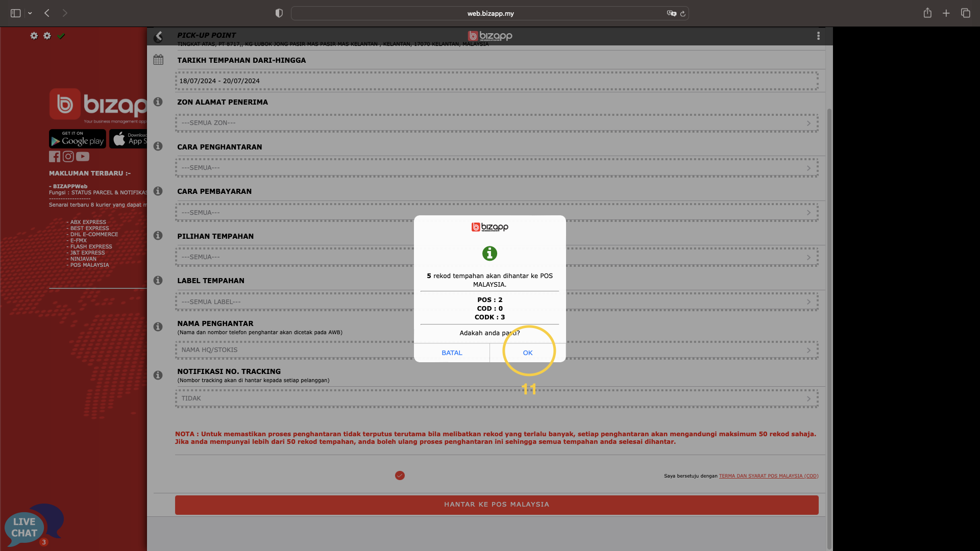This screenshot has height=551, width=980.
Task: Click POS MALAYSIA in the courier list
Action: [x=90, y=265]
